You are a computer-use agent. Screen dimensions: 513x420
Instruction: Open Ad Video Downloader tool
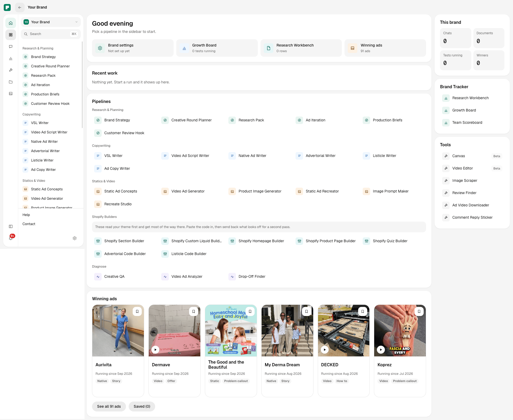point(472,205)
